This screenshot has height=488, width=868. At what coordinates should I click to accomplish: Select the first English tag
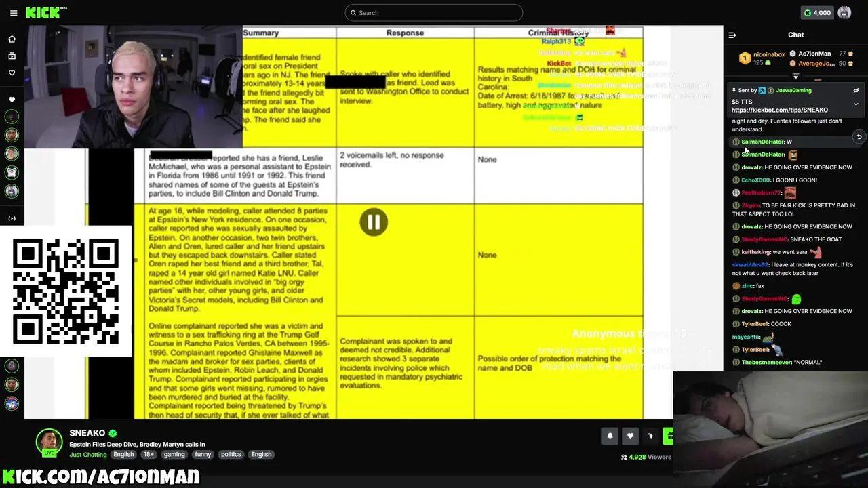point(123,455)
